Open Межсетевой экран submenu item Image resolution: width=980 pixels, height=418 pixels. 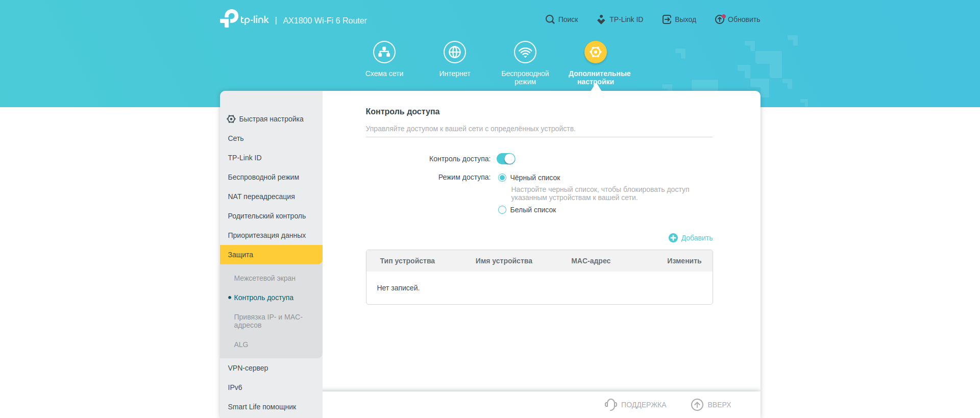pos(264,278)
